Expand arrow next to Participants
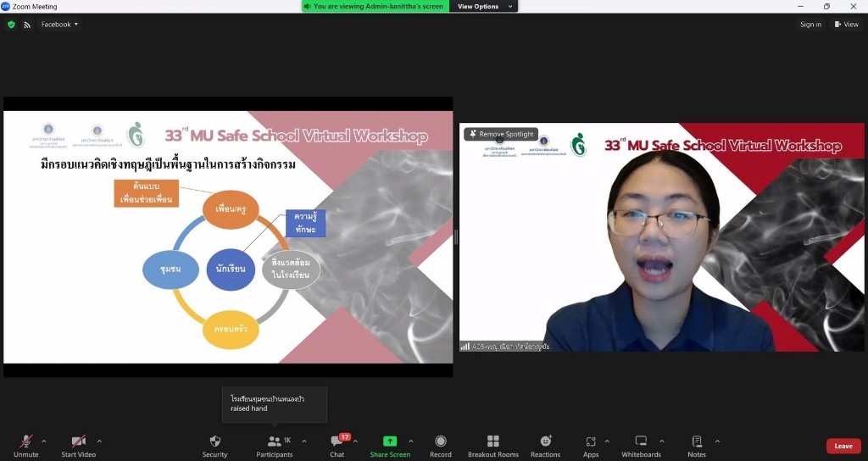The height and width of the screenshot is (461, 868). (304, 441)
